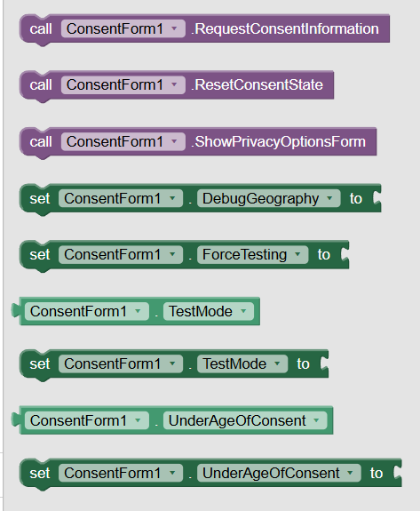Open UnderAgeOfConsent dropdown in setter block
The height and width of the screenshot is (511, 420).
(279, 473)
